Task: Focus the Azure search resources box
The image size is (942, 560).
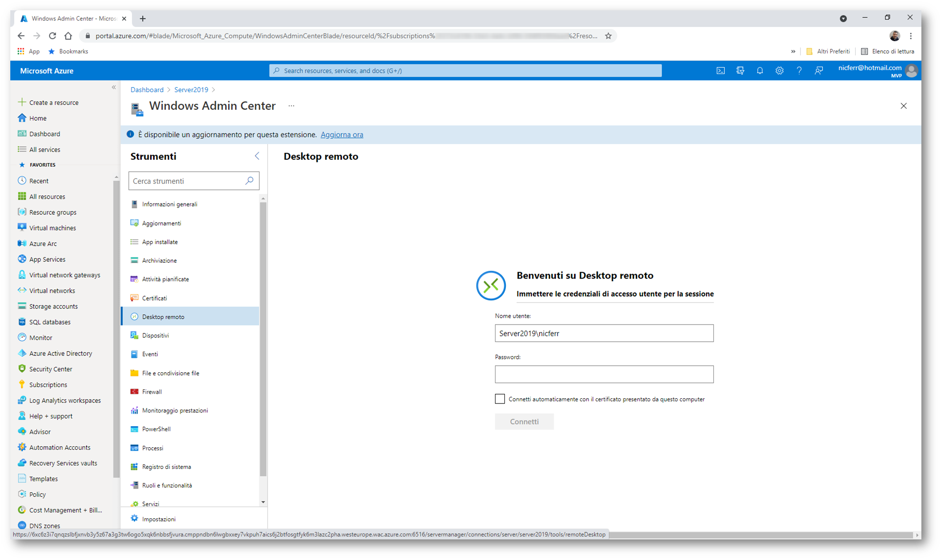Action: [x=465, y=71]
